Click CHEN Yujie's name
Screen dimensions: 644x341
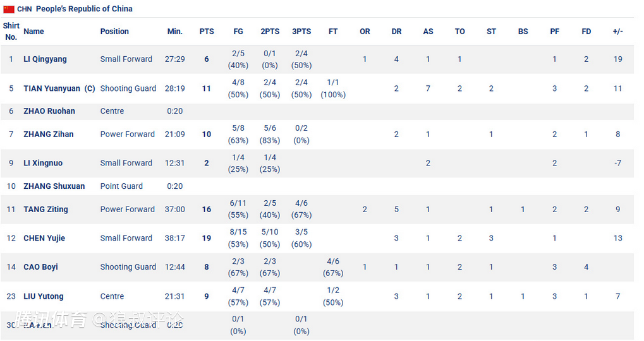click(x=44, y=238)
